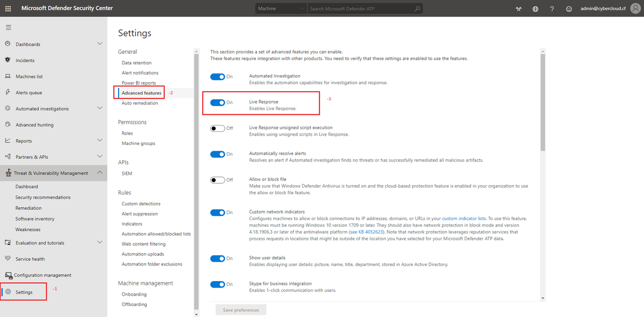Collapse Threat & Vulnerability Management chevron
Image resolution: width=644 pixels, height=317 pixels.
99,173
